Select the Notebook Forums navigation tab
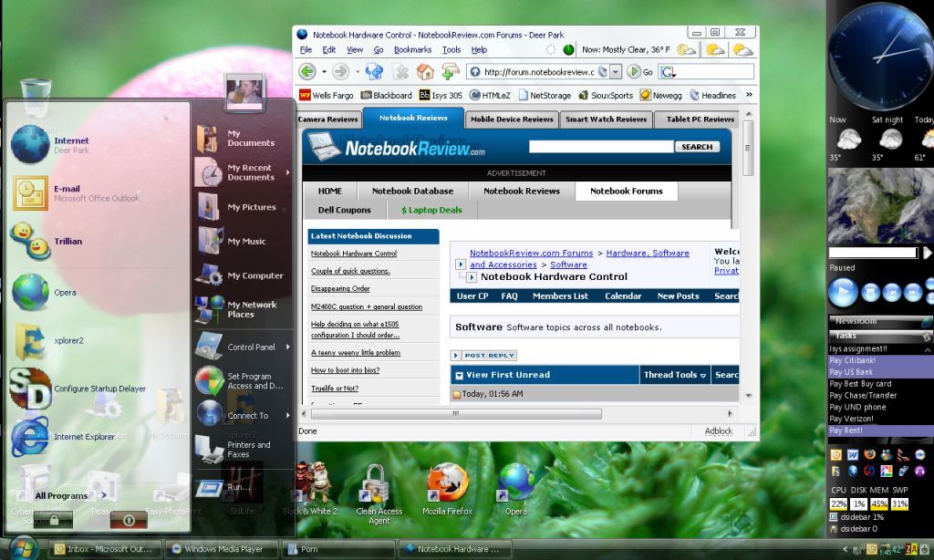The image size is (934, 560). (626, 192)
